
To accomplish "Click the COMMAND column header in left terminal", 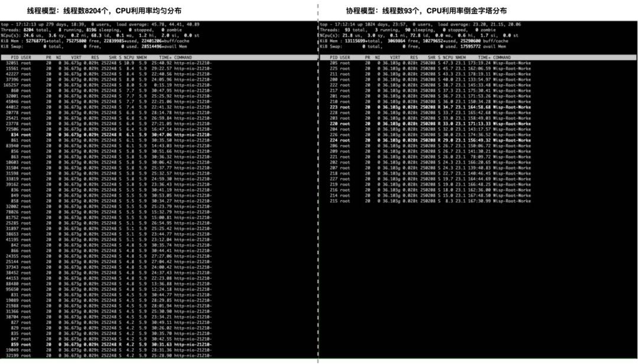I will click(183, 58).
